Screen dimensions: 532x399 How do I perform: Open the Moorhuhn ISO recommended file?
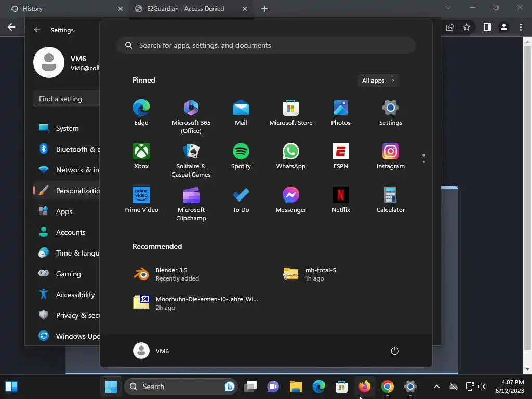pos(195,303)
